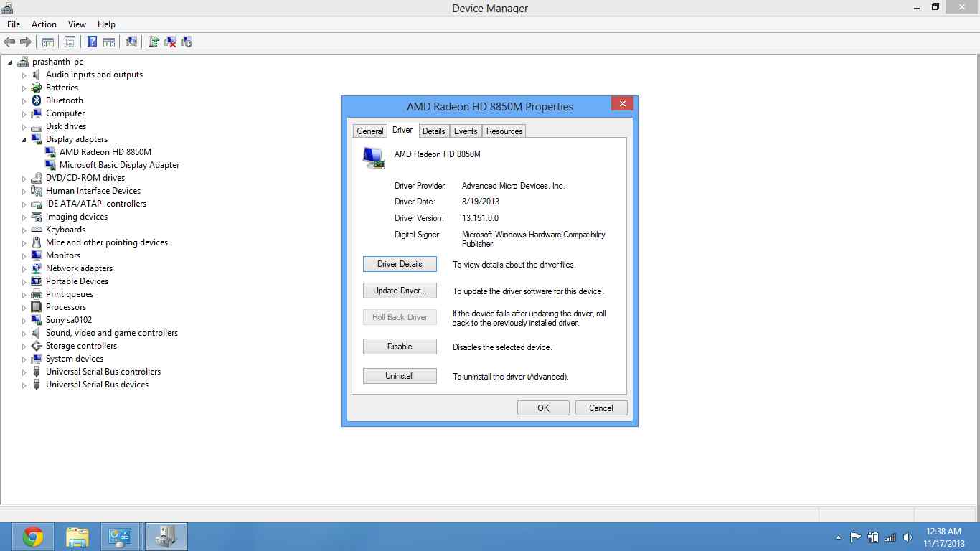980x551 pixels.
Task: Click the Device Manager taskbar button
Action: tap(166, 537)
